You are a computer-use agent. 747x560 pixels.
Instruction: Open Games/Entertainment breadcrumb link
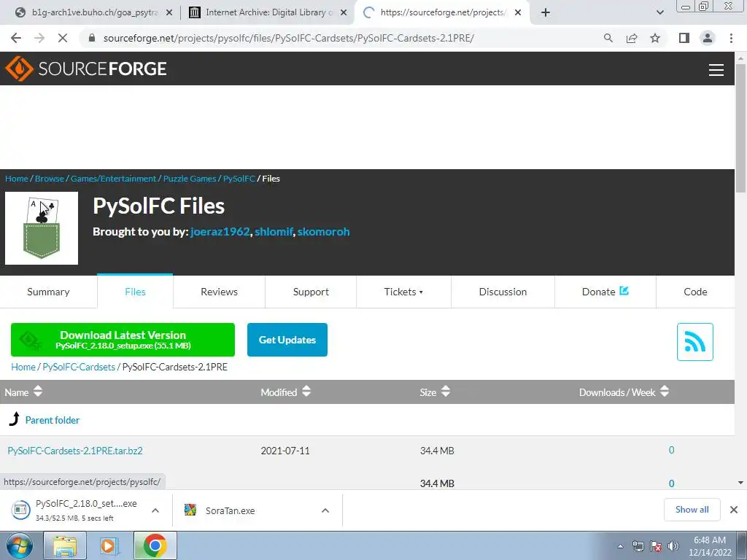click(x=113, y=179)
